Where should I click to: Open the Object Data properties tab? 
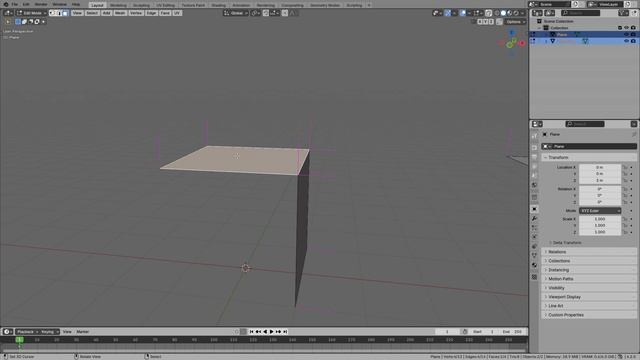click(534, 256)
